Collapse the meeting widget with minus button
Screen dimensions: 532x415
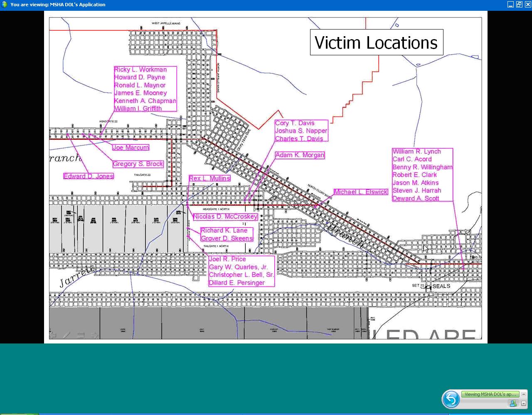[x=524, y=394]
